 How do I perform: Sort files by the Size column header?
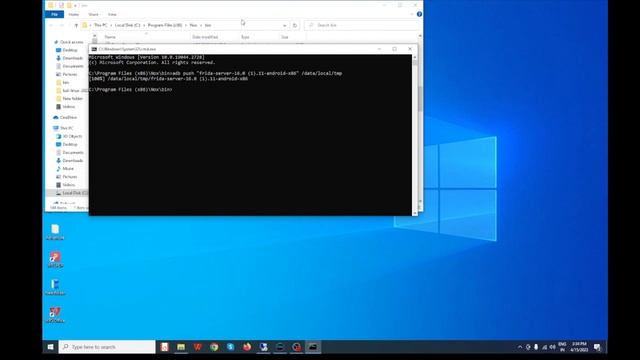click(284, 37)
